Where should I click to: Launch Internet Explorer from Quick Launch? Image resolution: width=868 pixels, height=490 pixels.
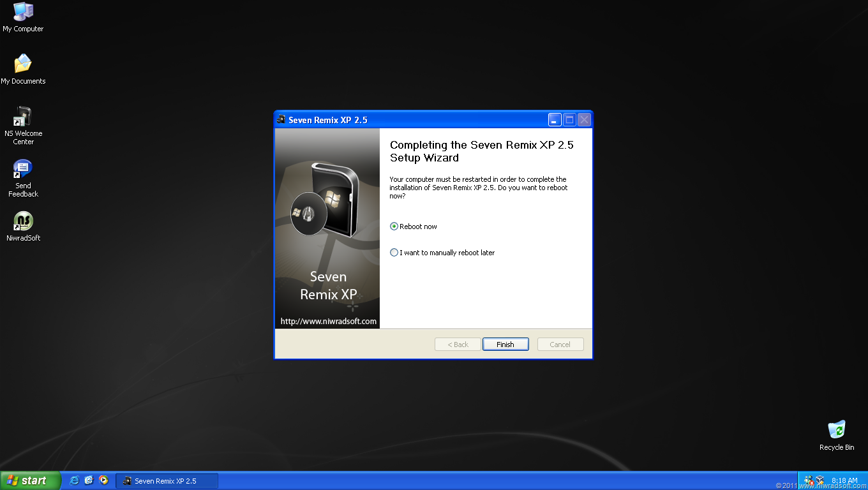pyautogui.click(x=75, y=480)
